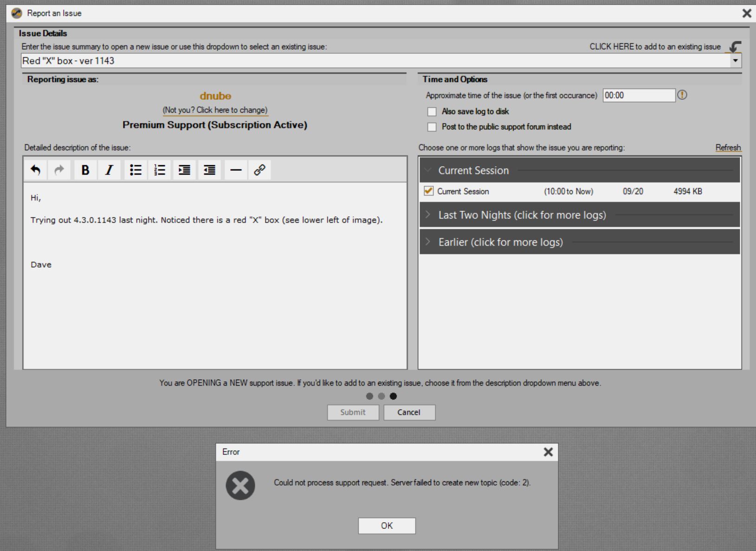Click the orange time warning info icon
The image size is (756, 551).
point(682,95)
